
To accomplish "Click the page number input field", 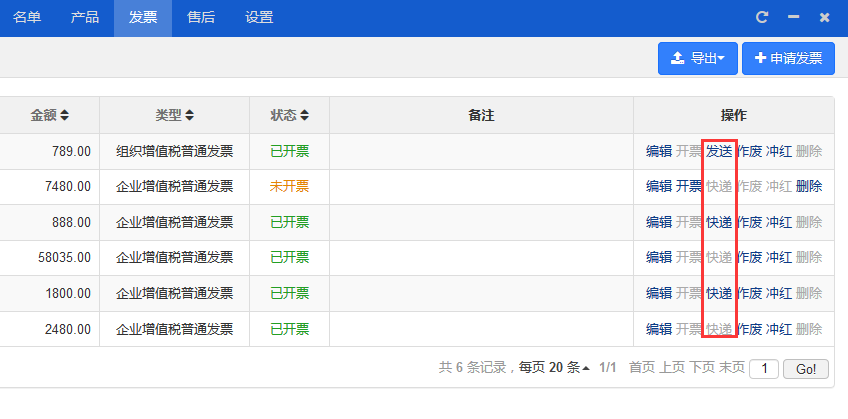I will [x=764, y=369].
